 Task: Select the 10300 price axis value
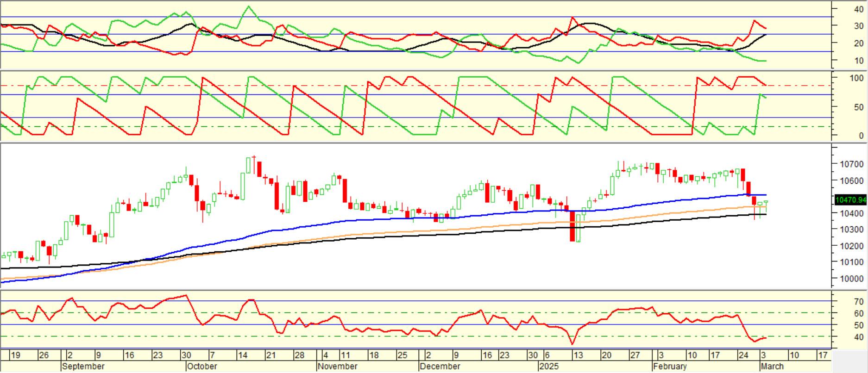(852, 230)
